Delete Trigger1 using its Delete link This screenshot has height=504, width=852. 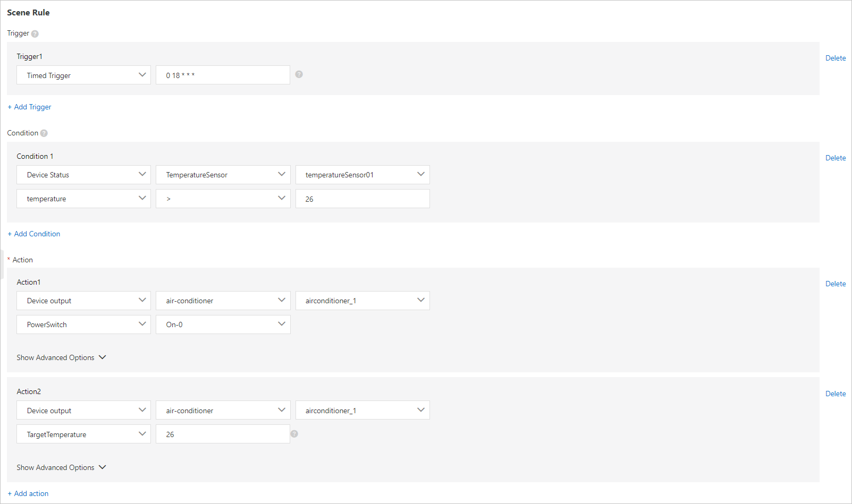tap(835, 58)
